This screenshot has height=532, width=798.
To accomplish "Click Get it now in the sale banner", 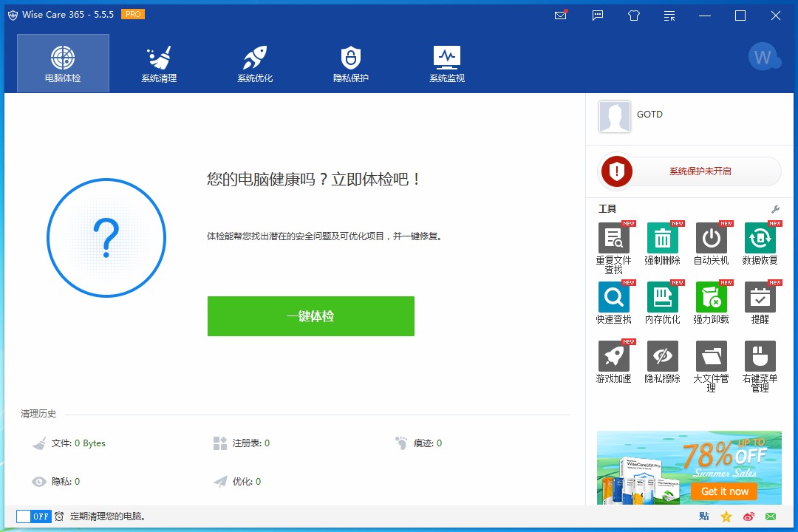I will click(724, 491).
